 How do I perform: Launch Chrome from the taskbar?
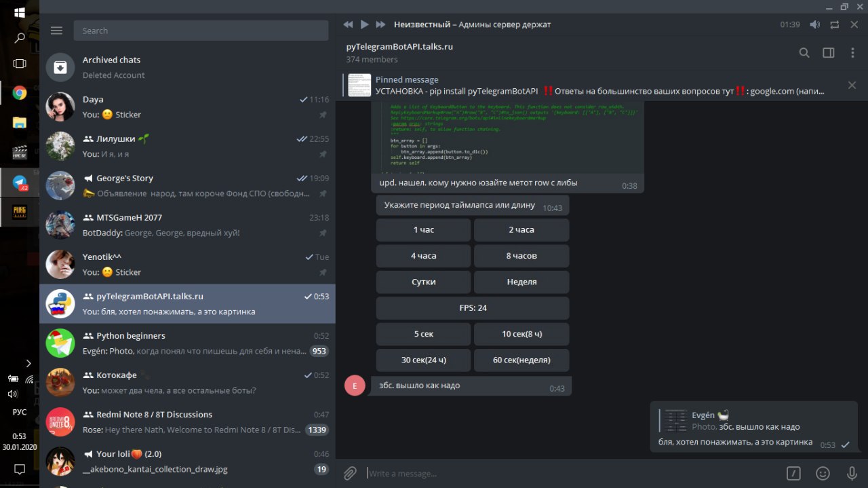click(x=20, y=93)
